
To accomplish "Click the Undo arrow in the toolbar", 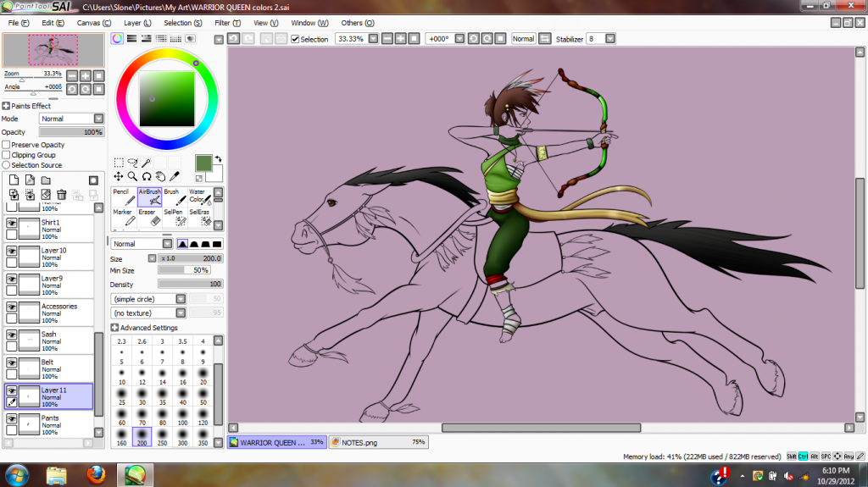I will pos(233,39).
